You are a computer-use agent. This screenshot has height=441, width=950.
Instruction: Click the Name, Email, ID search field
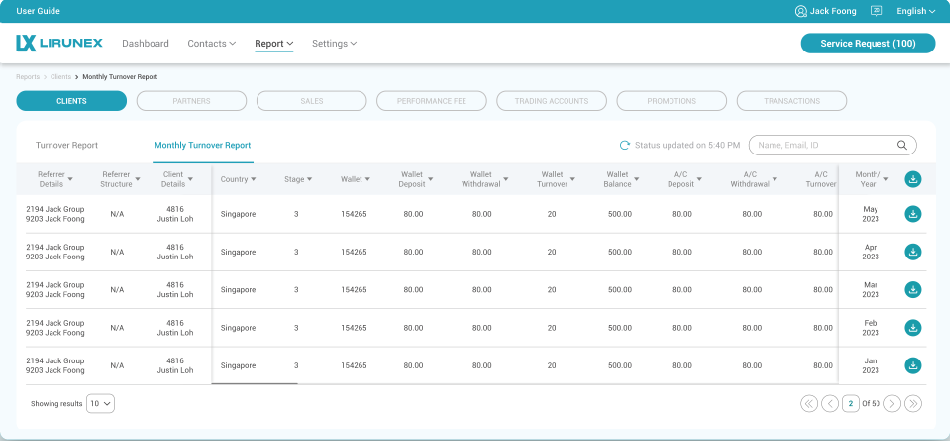pos(832,145)
